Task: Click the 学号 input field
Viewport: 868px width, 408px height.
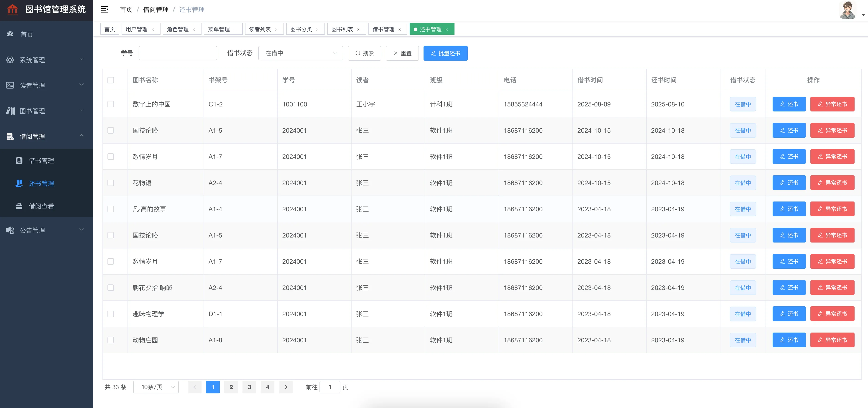Action: [x=178, y=53]
